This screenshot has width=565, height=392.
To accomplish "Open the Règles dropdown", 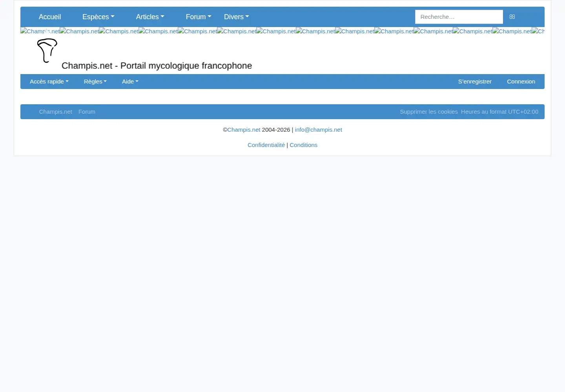I will coord(95,82).
